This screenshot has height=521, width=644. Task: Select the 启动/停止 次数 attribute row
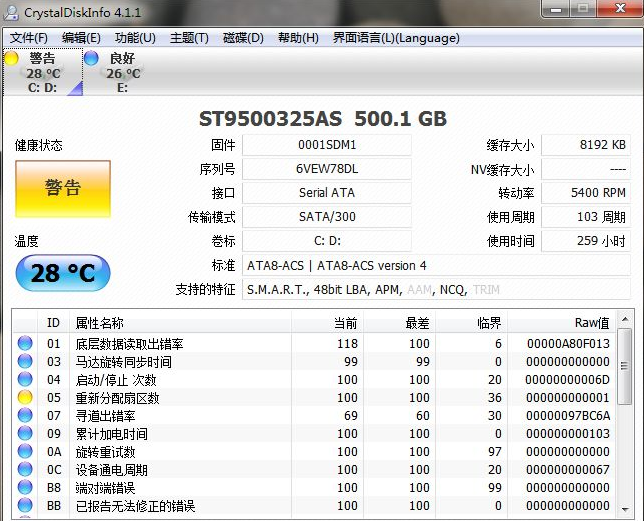coord(315,379)
